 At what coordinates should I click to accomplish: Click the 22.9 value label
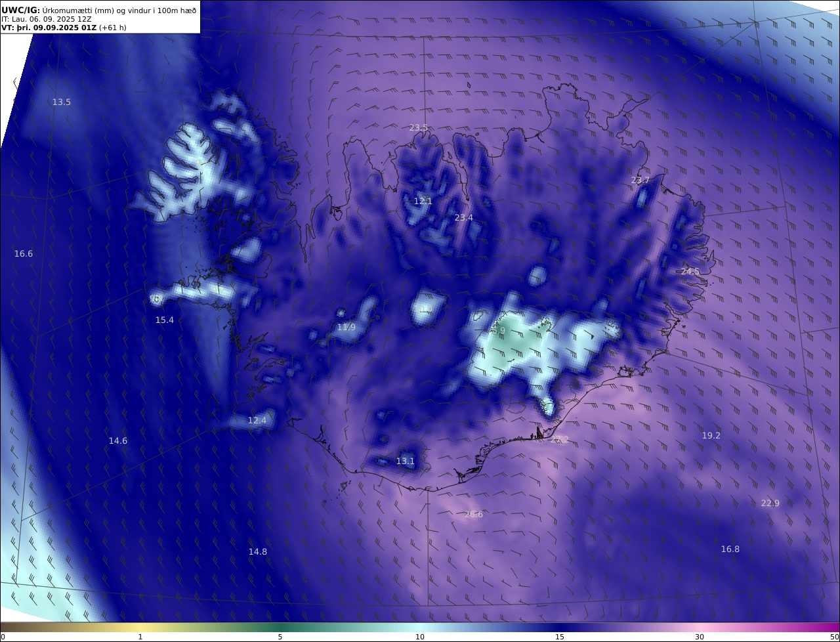tap(770, 503)
